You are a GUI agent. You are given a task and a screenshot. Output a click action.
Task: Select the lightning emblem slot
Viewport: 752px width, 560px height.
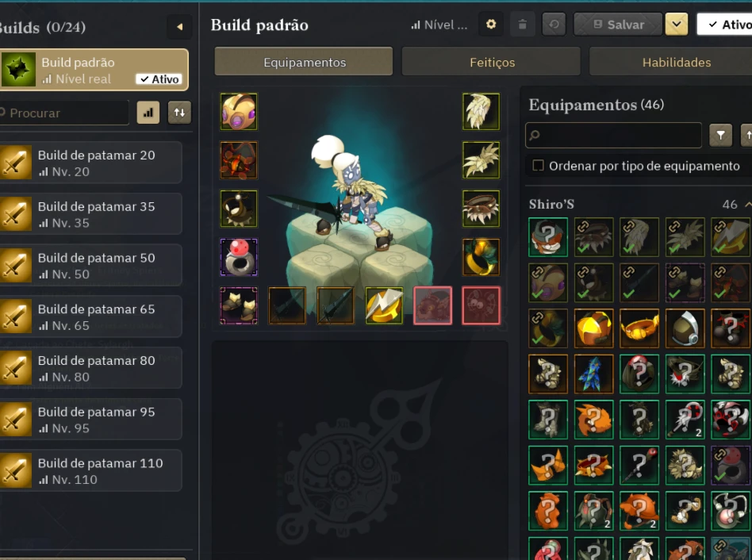click(384, 306)
